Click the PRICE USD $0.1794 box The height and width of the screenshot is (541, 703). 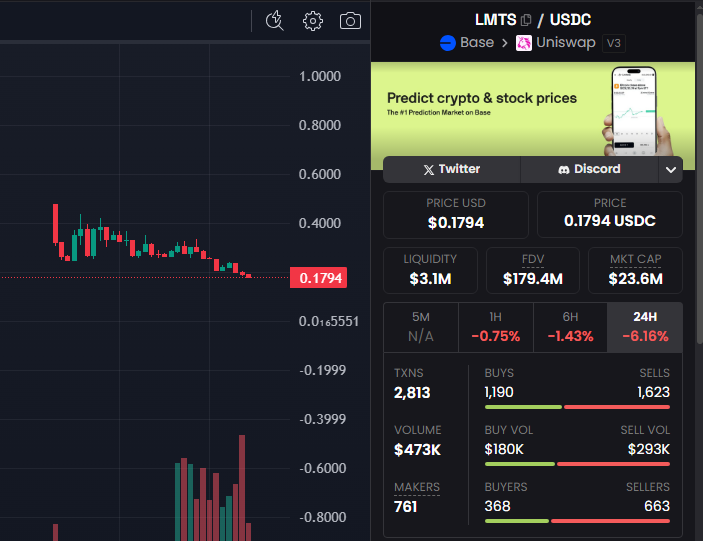click(x=456, y=215)
